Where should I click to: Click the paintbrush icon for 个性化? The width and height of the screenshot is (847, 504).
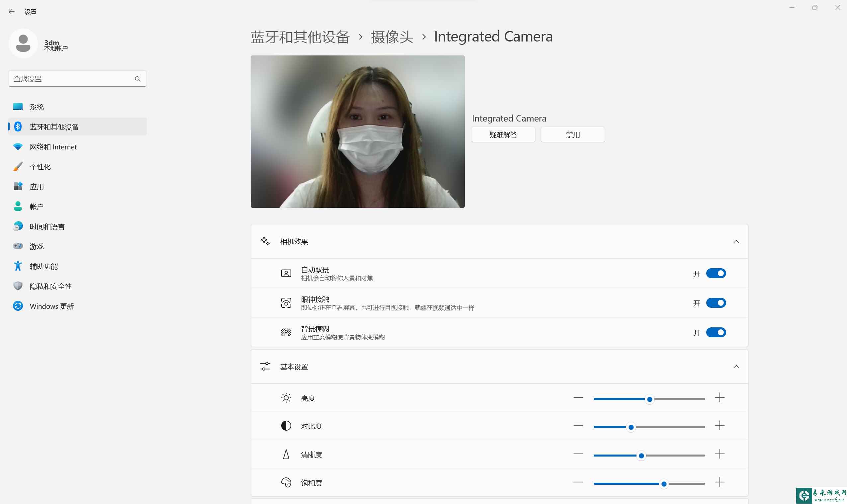(18, 166)
